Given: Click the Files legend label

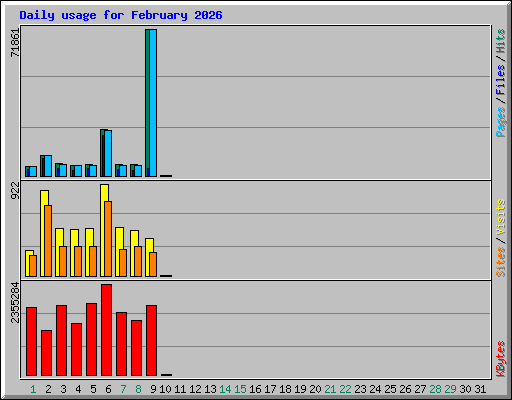Looking at the screenshot, I should click(500, 80).
